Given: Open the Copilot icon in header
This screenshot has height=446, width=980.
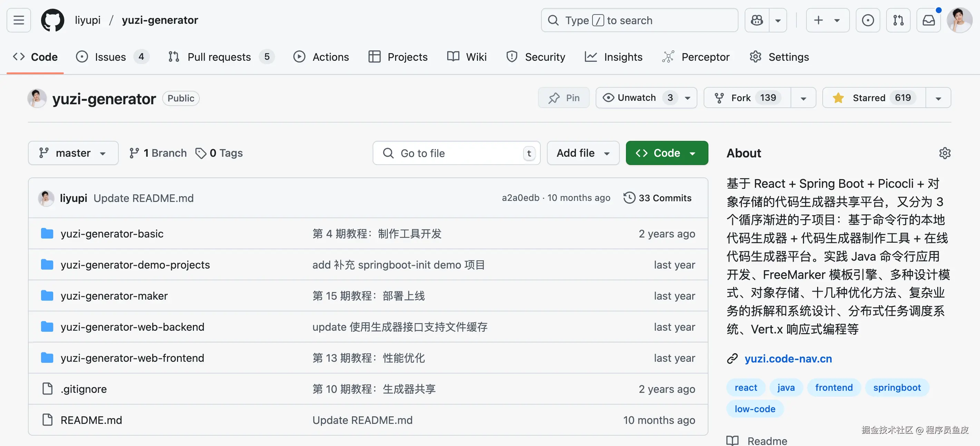Looking at the screenshot, I should (757, 20).
